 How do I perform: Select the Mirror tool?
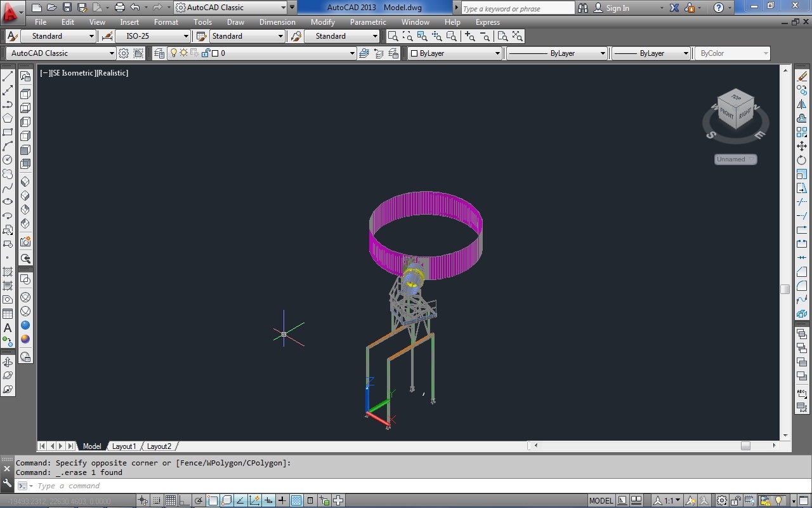tap(802, 104)
